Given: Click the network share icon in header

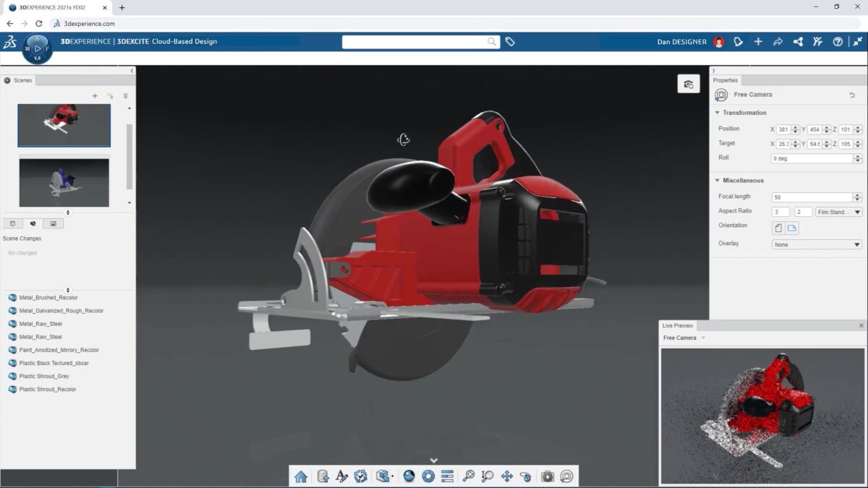Looking at the screenshot, I should pyautogui.click(x=798, y=42).
